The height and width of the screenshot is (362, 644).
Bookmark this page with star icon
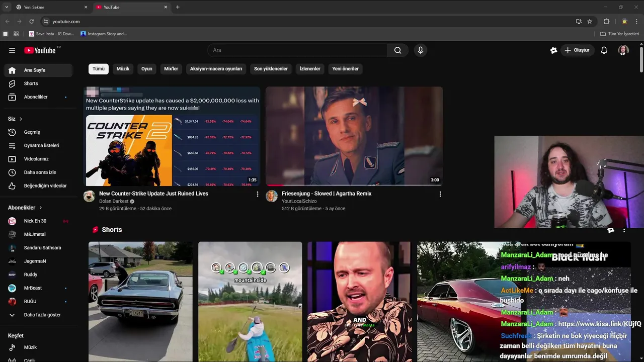590,22
